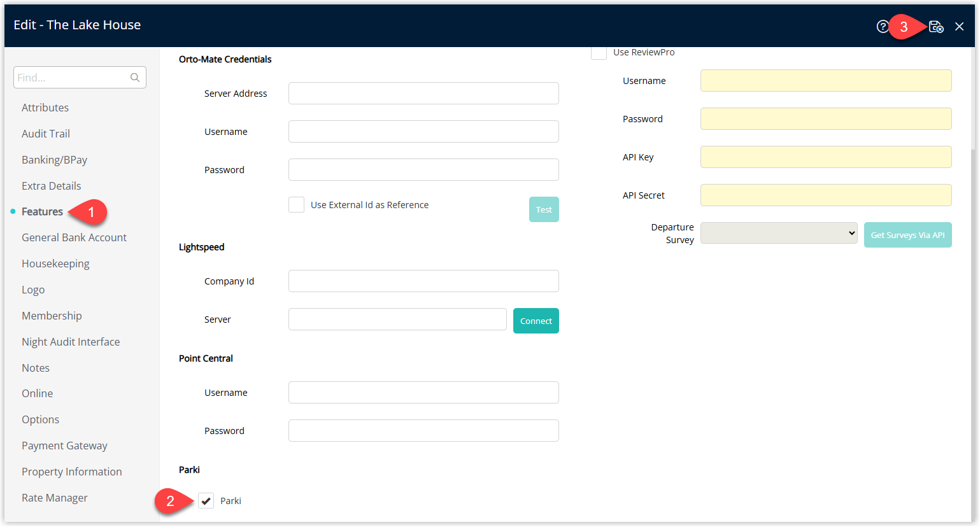
Task: Open General Bank Account section
Action: 74,237
